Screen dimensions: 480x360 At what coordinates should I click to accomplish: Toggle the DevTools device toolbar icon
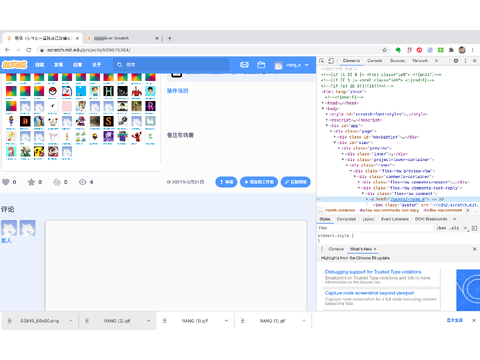[x=331, y=61]
